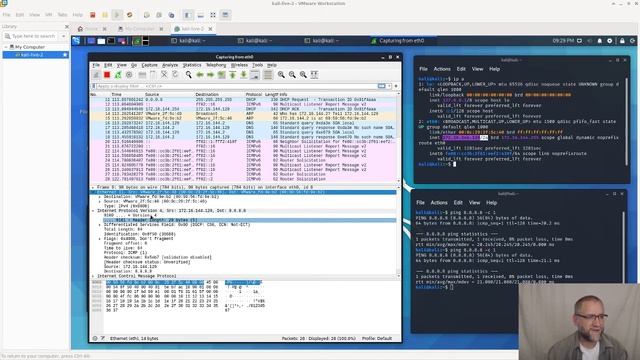Click the Kali applications menu dragon icon
This screenshot has height=360, width=640.
coord(76,41)
